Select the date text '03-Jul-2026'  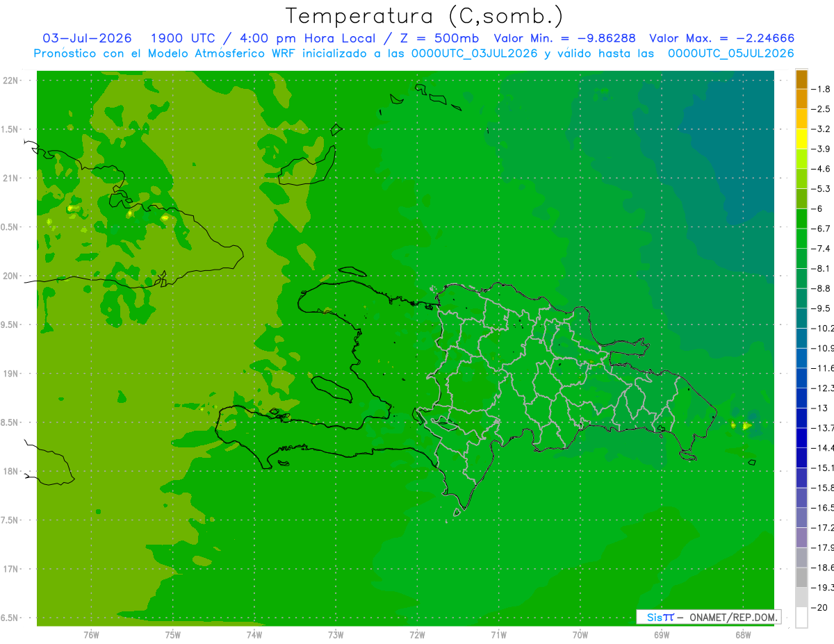87,38
